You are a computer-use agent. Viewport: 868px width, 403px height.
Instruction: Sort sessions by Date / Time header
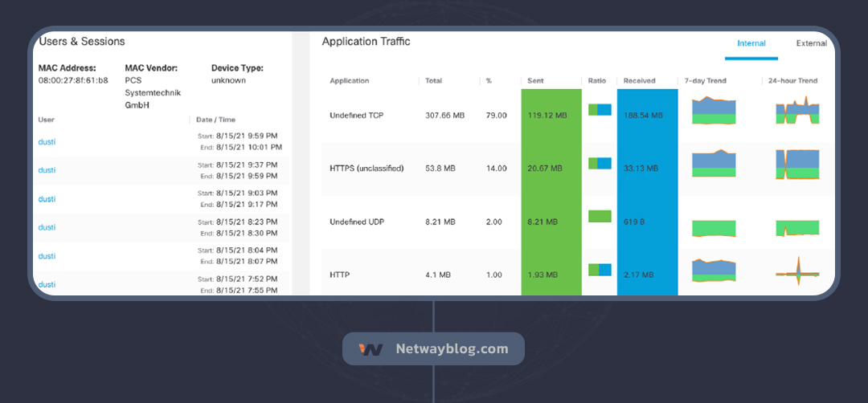tap(216, 120)
